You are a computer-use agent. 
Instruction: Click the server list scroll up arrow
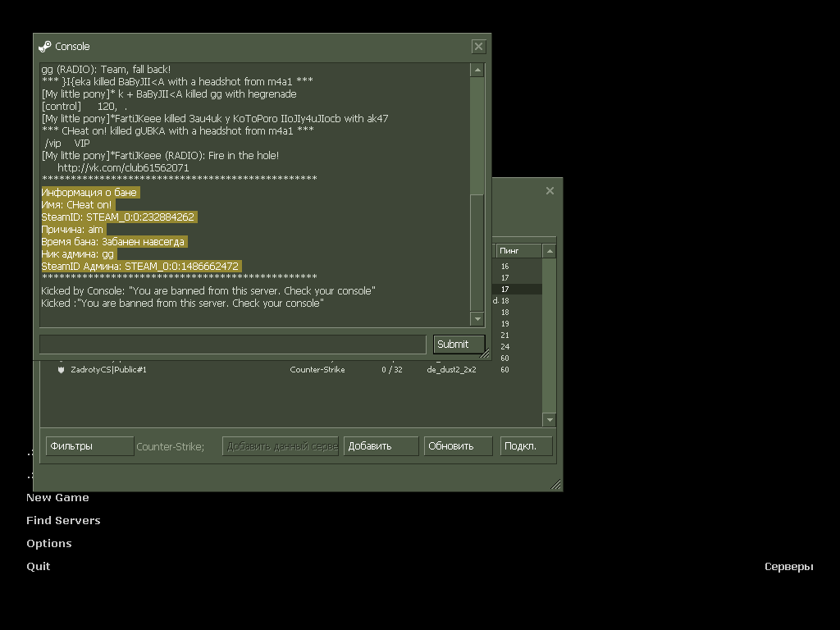click(x=549, y=251)
